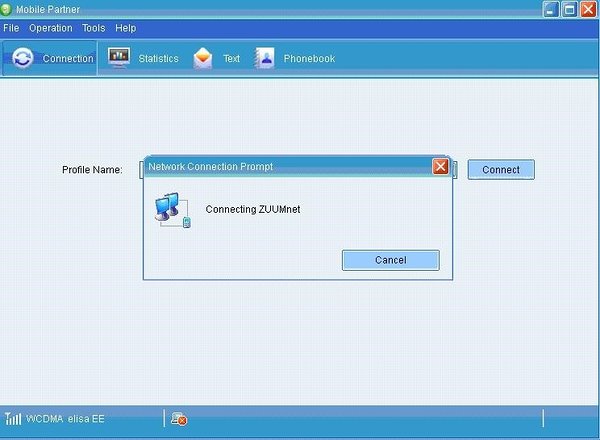The image size is (600, 440).
Task: Click the Network Connection Prompt title bar
Action: pyautogui.click(x=280, y=166)
